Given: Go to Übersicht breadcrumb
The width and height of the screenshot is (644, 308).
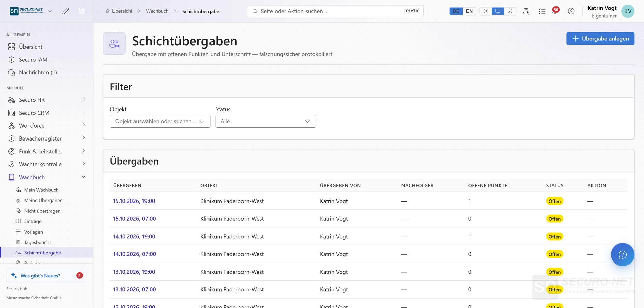Looking at the screenshot, I should point(119,11).
